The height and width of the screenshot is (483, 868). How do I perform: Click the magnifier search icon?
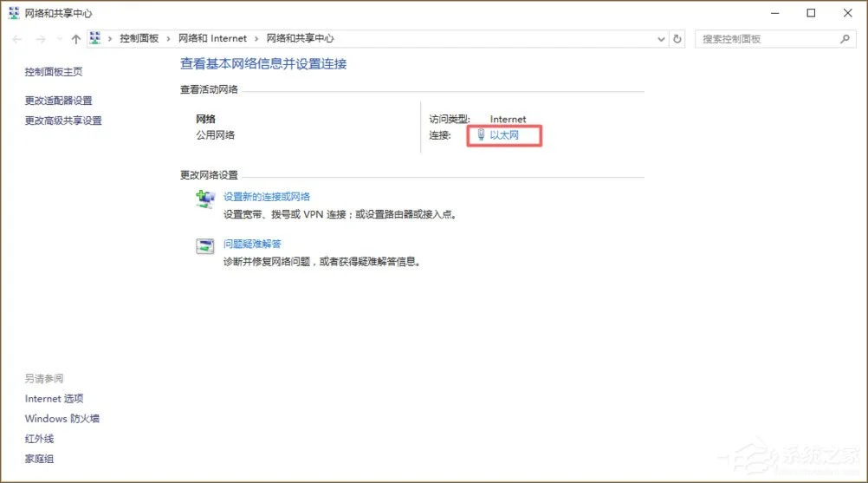(x=845, y=39)
